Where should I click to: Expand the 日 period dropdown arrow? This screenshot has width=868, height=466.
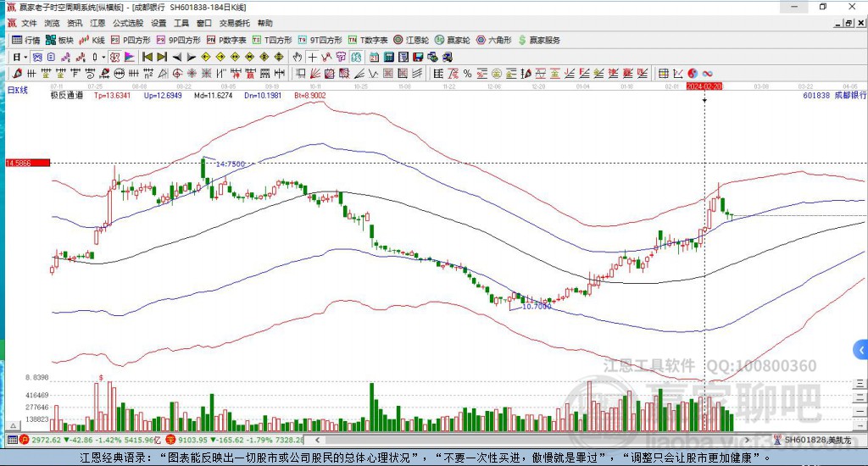[25, 57]
